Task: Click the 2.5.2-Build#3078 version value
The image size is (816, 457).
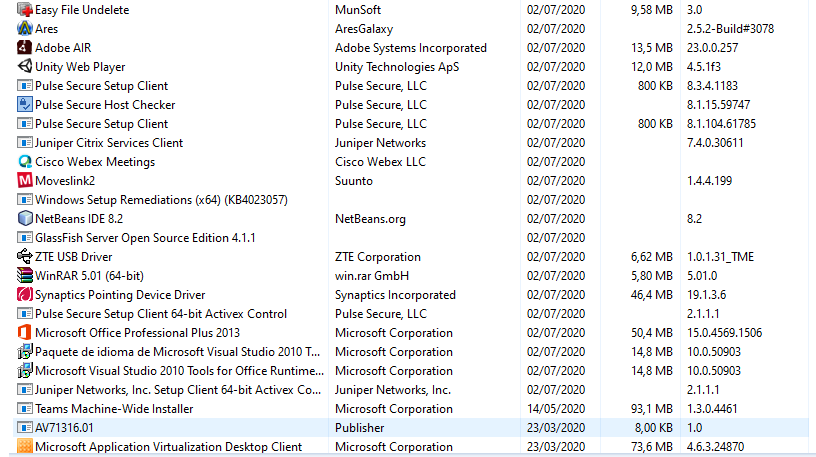Action: click(x=730, y=29)
